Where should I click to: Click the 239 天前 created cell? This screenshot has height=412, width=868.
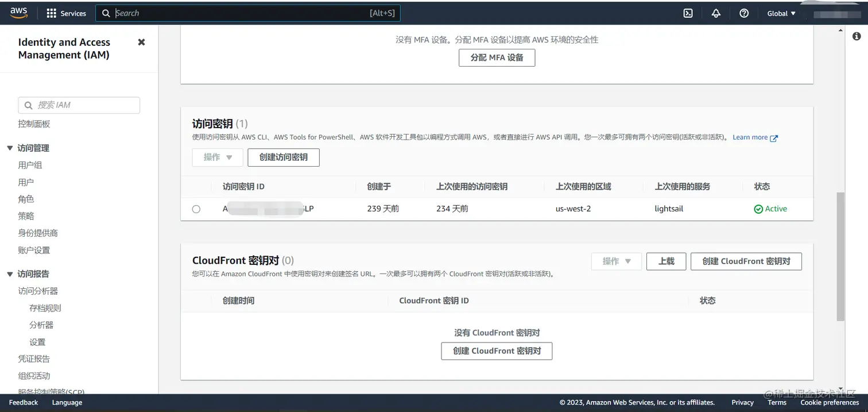tap(383, 209)
